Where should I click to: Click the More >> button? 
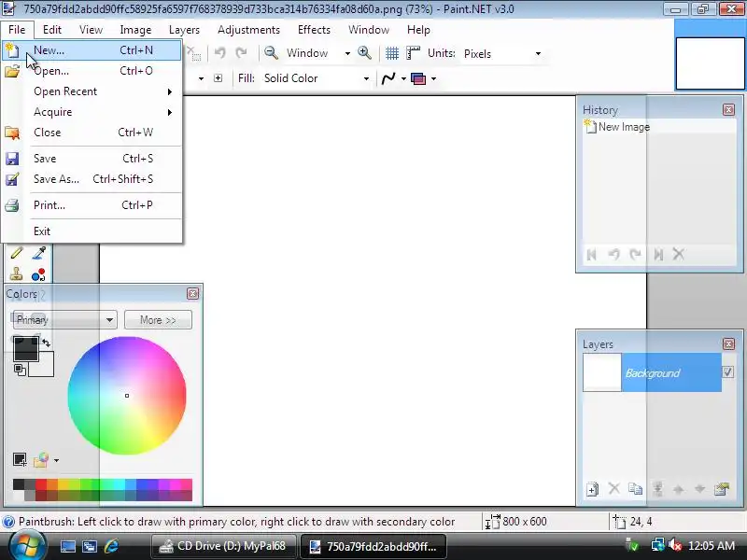(x=158, y=320)
